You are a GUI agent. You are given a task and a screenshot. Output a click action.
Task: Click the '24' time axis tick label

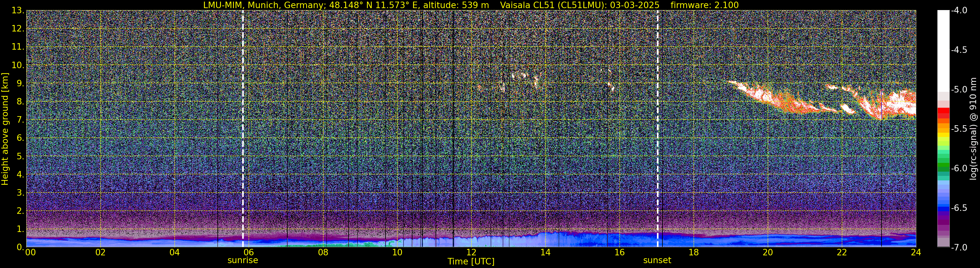click(916, 252)
